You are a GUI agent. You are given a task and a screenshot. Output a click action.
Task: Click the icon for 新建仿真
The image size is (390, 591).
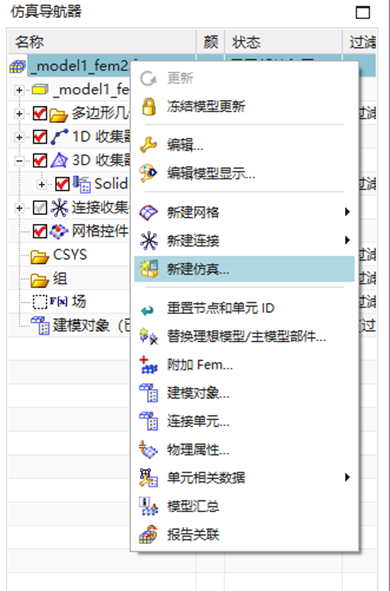(149, 269)
